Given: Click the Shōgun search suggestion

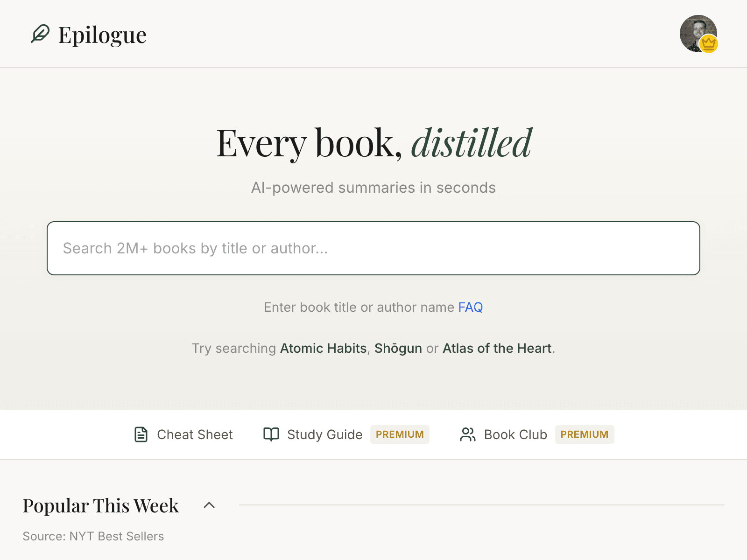Looking at the screenshot, I should (398, 348).
